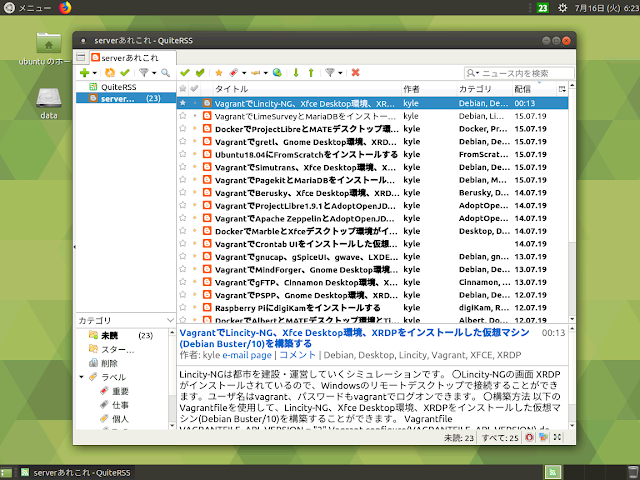Select the VagrantでApache Zeppelin news row

coord(372,218)
